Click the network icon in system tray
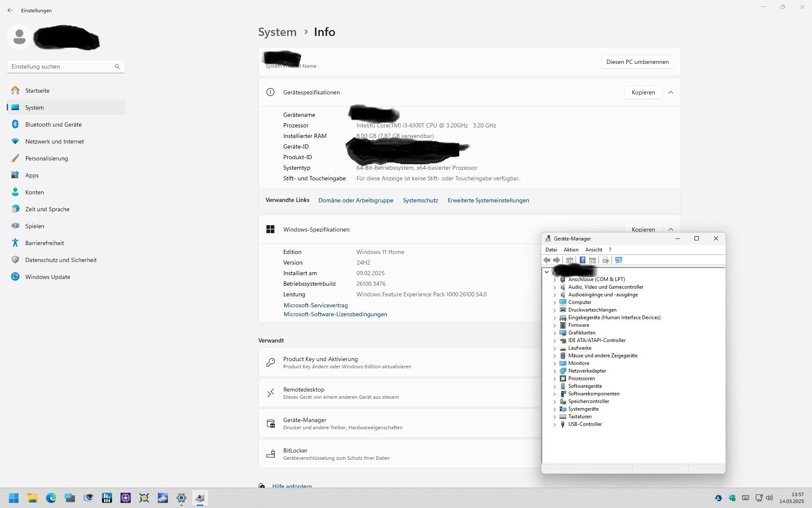Screen dimensions: 812x508 point(759,498)
